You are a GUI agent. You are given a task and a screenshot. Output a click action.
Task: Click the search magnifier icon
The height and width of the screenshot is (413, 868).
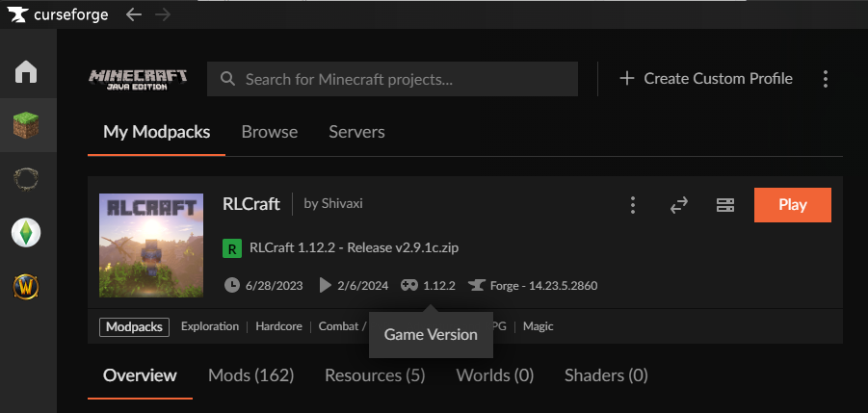coord(227,79)
